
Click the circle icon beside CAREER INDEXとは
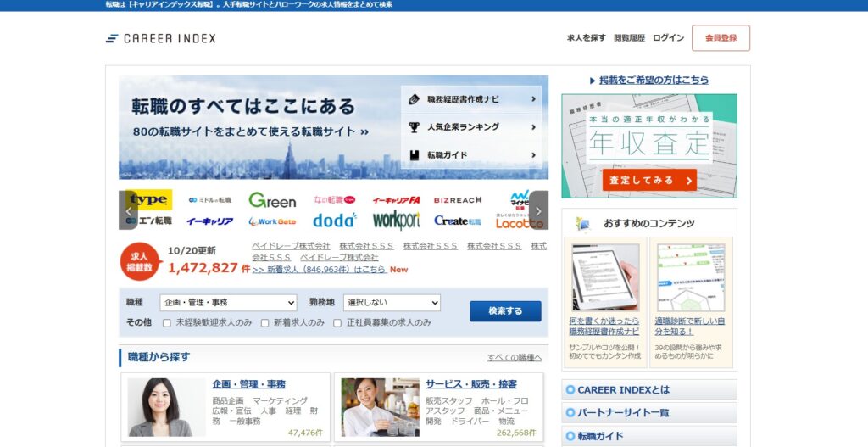coord(570,390)
